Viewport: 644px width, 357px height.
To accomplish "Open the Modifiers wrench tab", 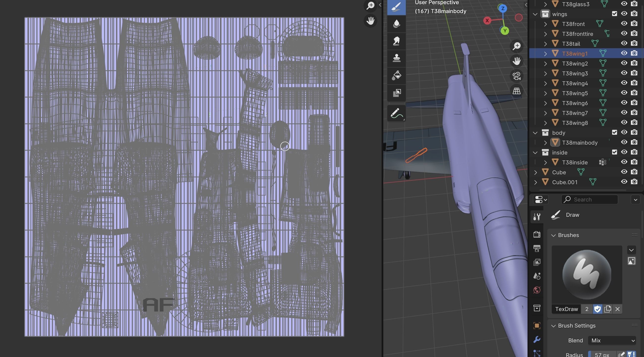I will click(x=537, y=339).
